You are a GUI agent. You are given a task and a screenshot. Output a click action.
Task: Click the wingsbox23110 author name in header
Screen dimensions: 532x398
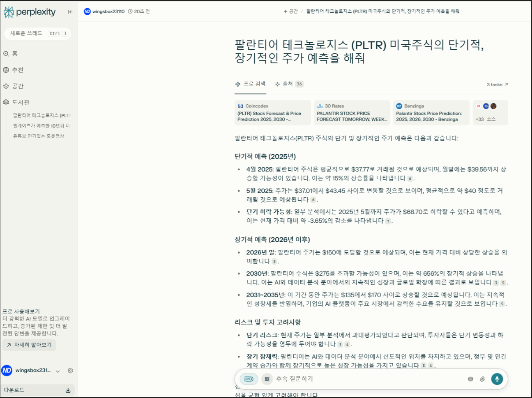[x=108, y=11]
